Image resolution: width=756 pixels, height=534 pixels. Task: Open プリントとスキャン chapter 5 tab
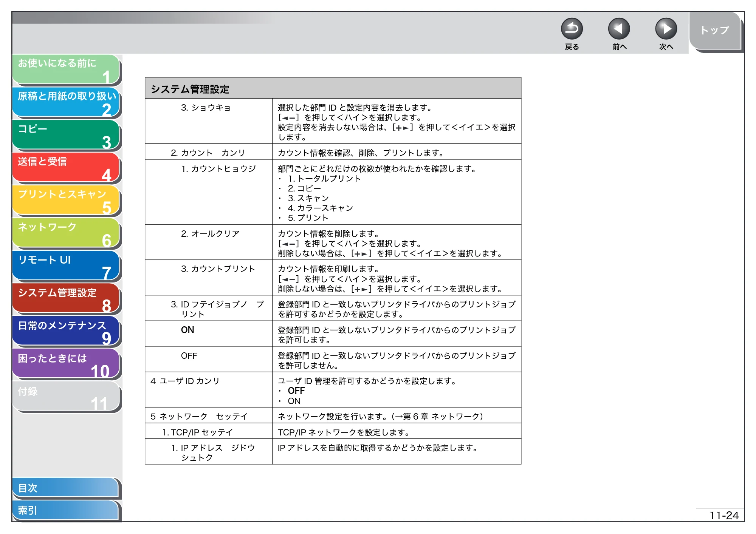66,200
